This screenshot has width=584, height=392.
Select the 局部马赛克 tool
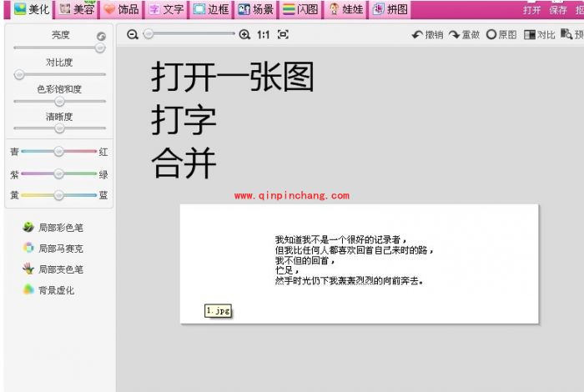click(53, 248)
